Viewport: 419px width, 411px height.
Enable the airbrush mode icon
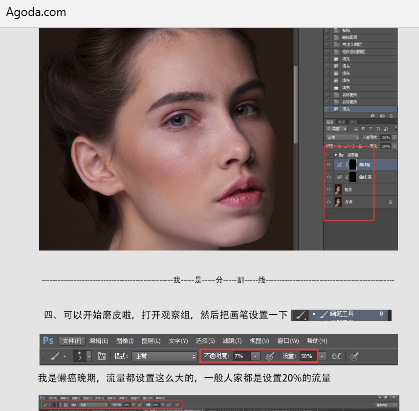pyautogui.click(x=337, y=356)
